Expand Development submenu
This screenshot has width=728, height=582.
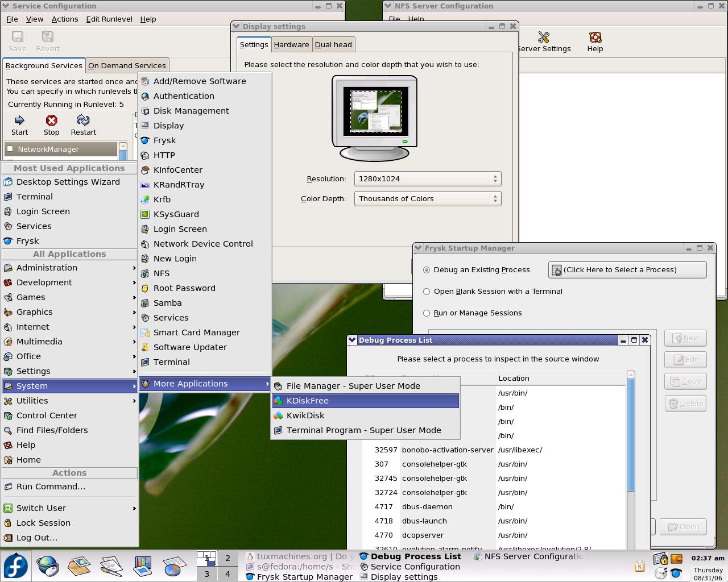(x=69, y=282)
